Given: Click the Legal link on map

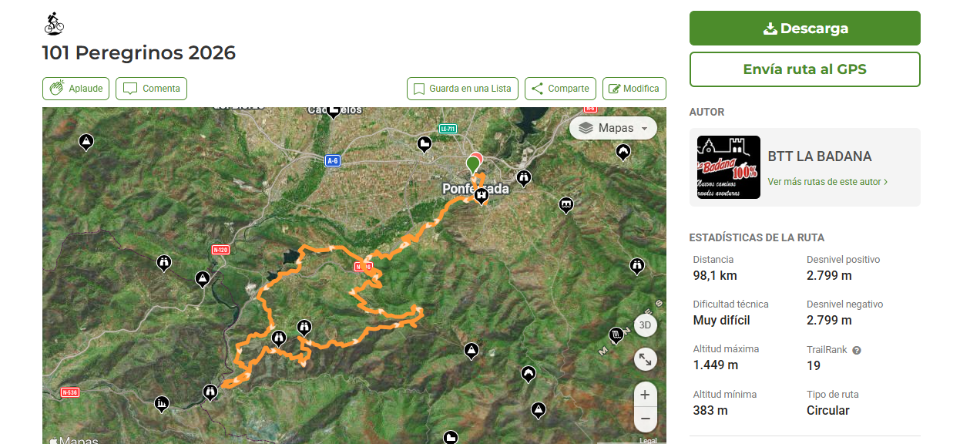Looking at the screenshot, I should click(x=648, y=440).
